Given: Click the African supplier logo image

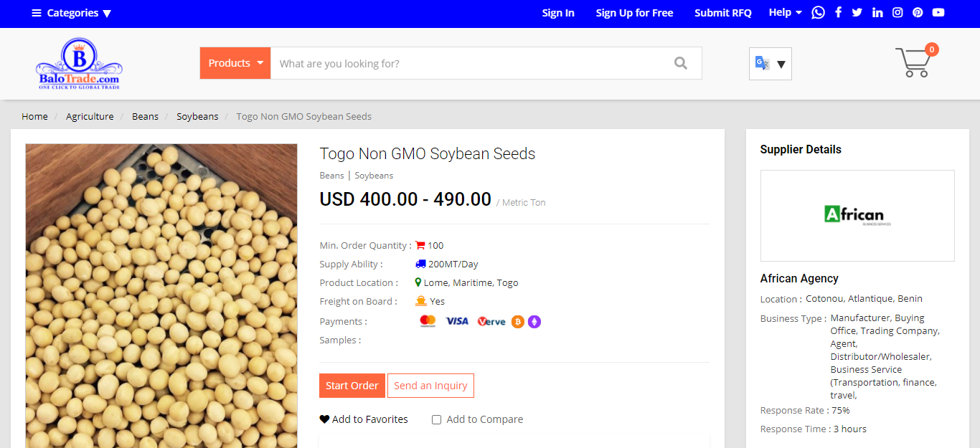Looking at the screenshot, I should (857, 215).
